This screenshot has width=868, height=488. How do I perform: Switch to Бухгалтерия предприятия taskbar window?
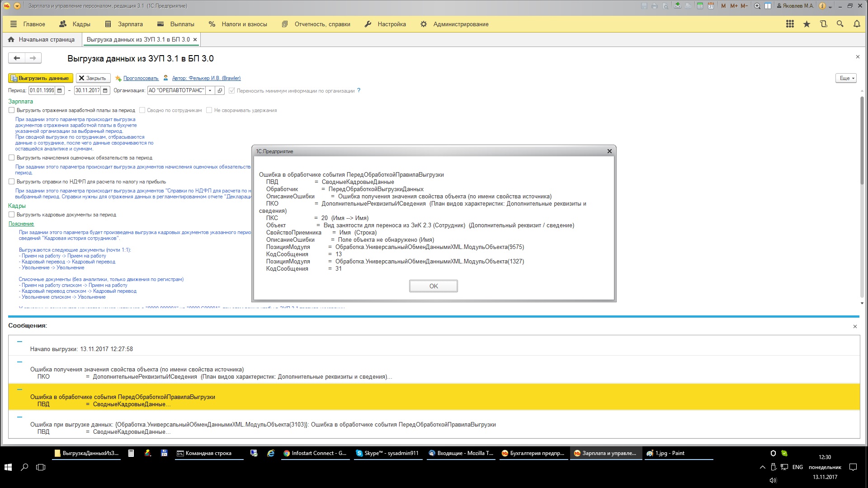(533, 453)
